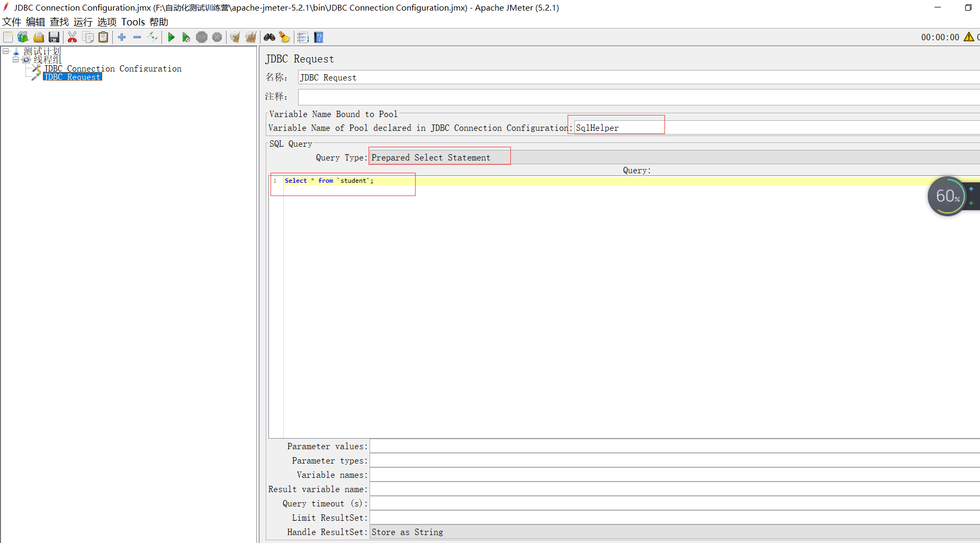Select JDBC Connection Configuration tree item
Image resolution: width=980 pixels, height=543 pixels.
coord(113,68)
